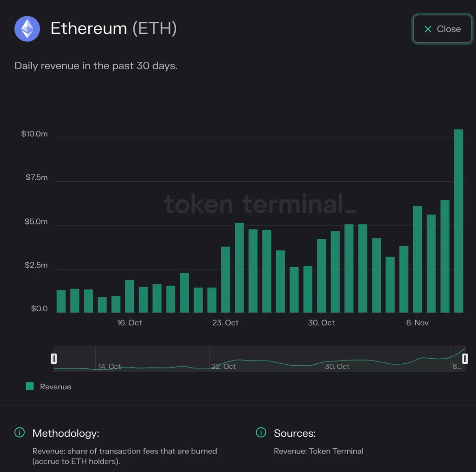Click the Ethereum (ETH) title
This screenshot has width=476, height=472.
coord(115,28)
